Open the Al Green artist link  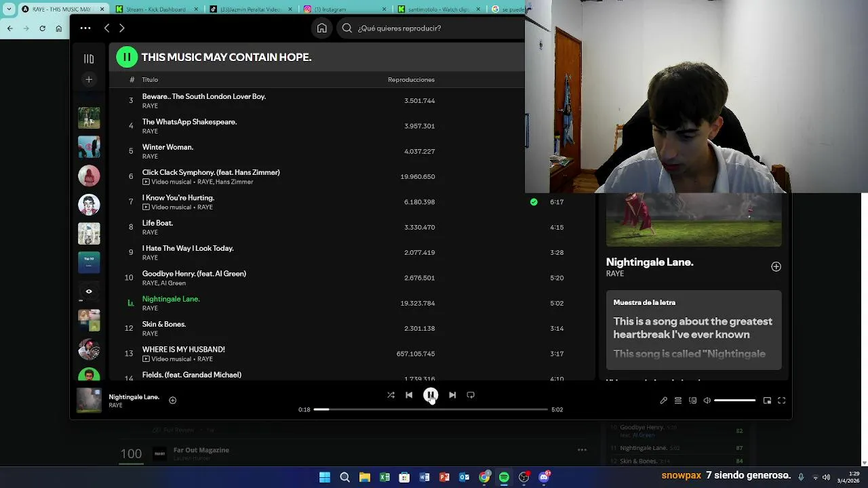point(173,283)
